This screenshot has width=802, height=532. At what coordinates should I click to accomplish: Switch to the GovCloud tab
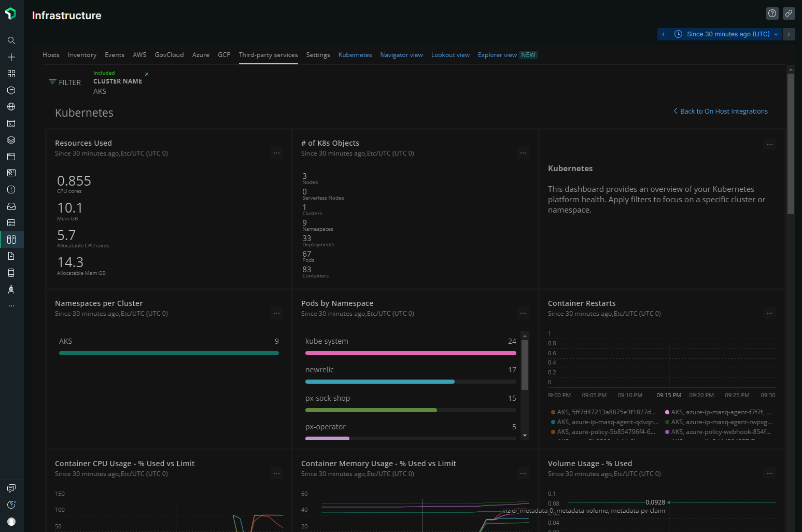(x=169, y=55)
